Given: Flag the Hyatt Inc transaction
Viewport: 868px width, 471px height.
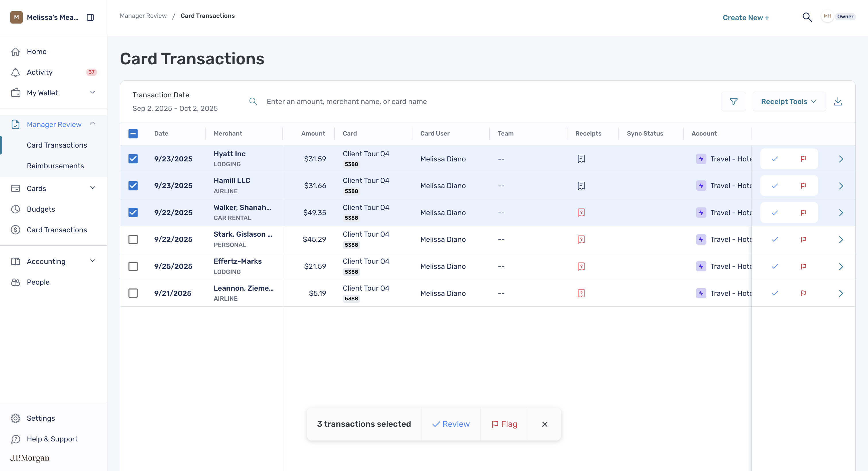Looking at the screenshot, I should point(803,159).
